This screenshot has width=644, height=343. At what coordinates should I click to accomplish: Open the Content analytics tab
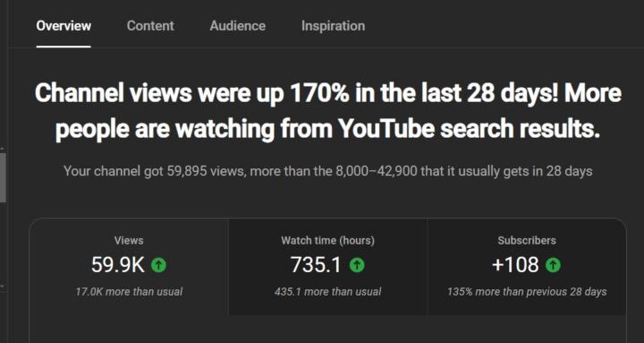pos(150,26)
